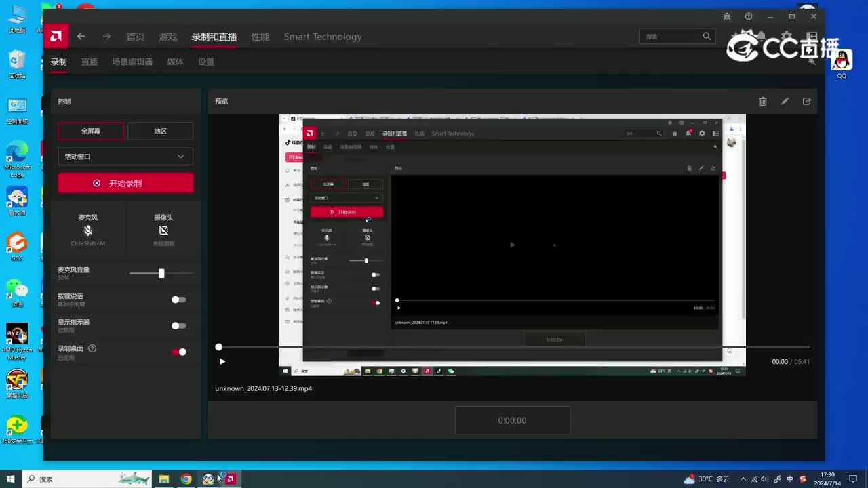Open the 鲁大师 desktop icon
Image resolution: width=868 pixels, height=488 pixels.
[x=17, y=201]
